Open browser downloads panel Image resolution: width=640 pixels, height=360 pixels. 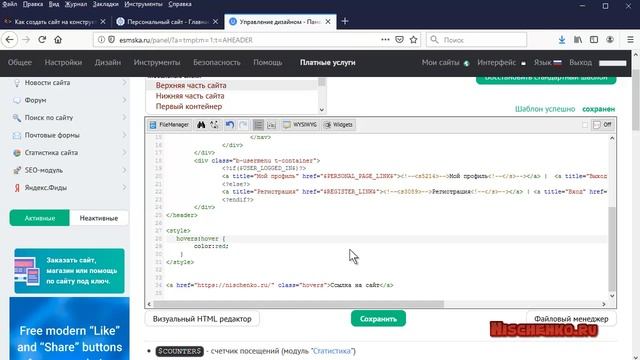click(562, 40)
